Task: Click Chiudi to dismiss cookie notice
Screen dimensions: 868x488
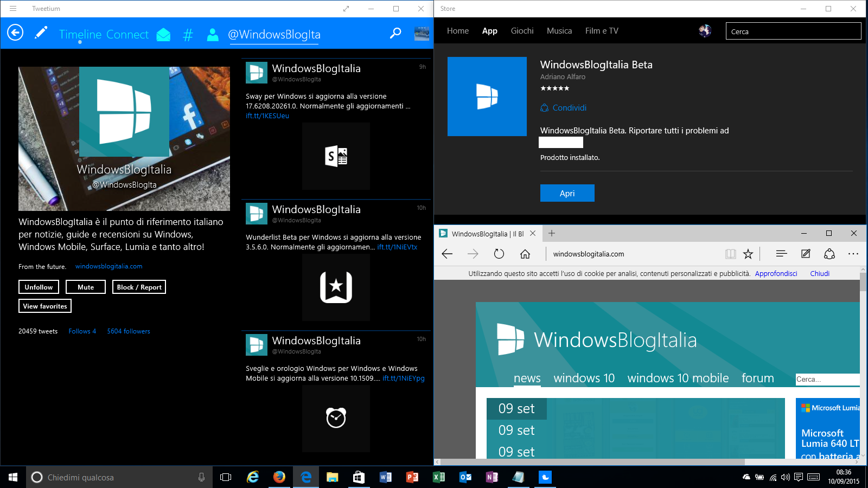Action: coord(820,274)
